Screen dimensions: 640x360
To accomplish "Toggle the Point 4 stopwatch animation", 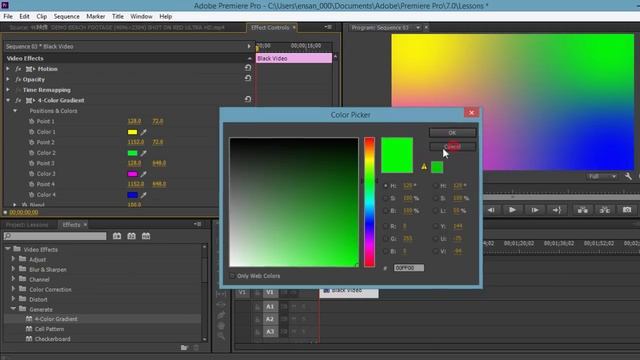I will click(x=31, y=184).
